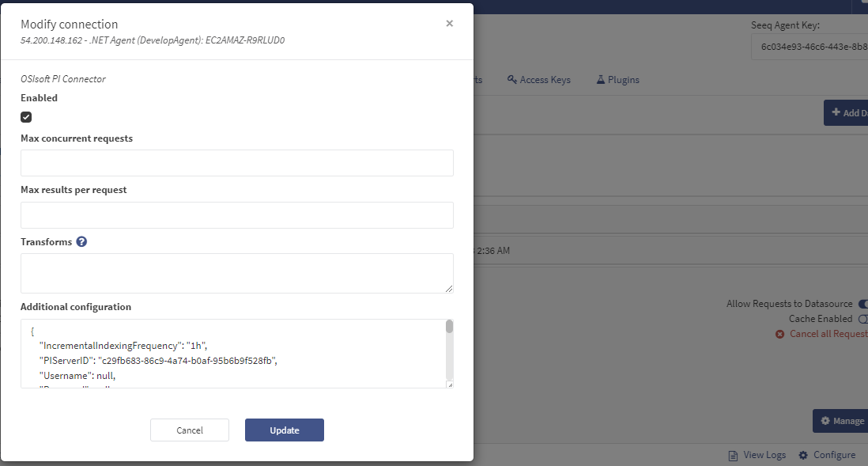This screenshot has height=466, width=868.
Task: Click the Configure gear icon
Action: (x=803, y=455)
